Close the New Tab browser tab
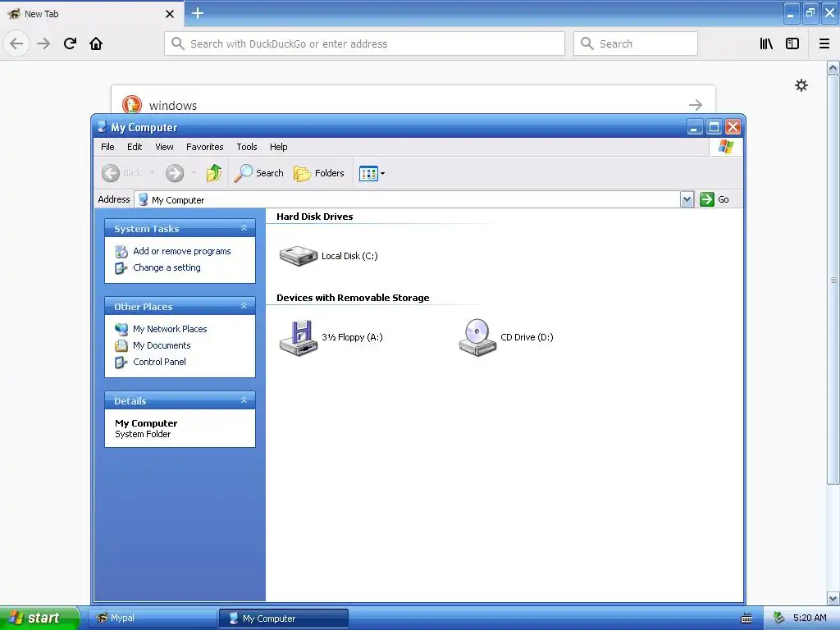This screenshot has height=630, width=840. pos(169,14)
